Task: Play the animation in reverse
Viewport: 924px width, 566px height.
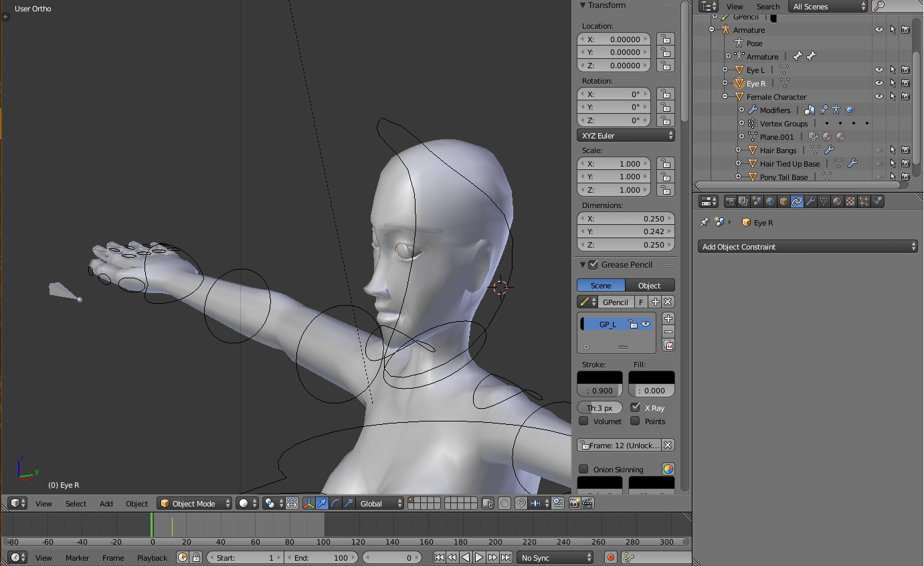Action: click(x=466, y=557)
